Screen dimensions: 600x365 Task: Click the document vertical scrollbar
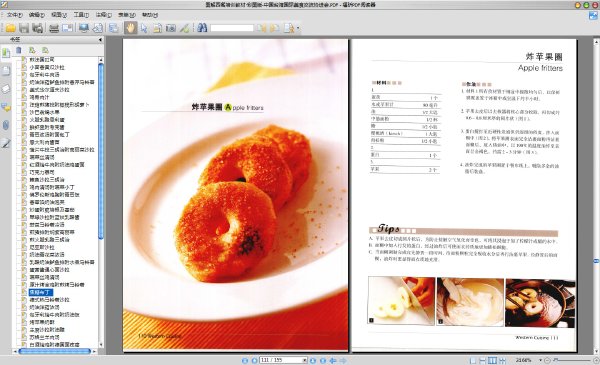pos(596,196)
